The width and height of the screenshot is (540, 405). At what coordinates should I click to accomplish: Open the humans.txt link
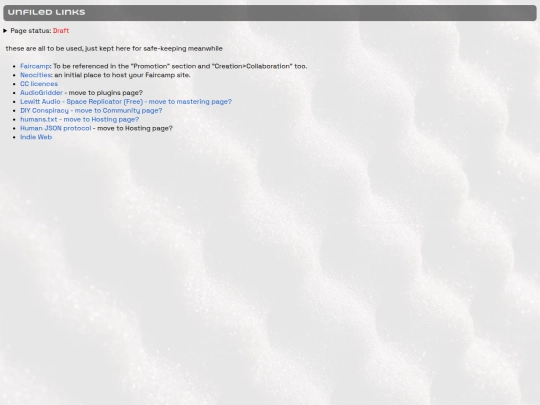point(80,120)
